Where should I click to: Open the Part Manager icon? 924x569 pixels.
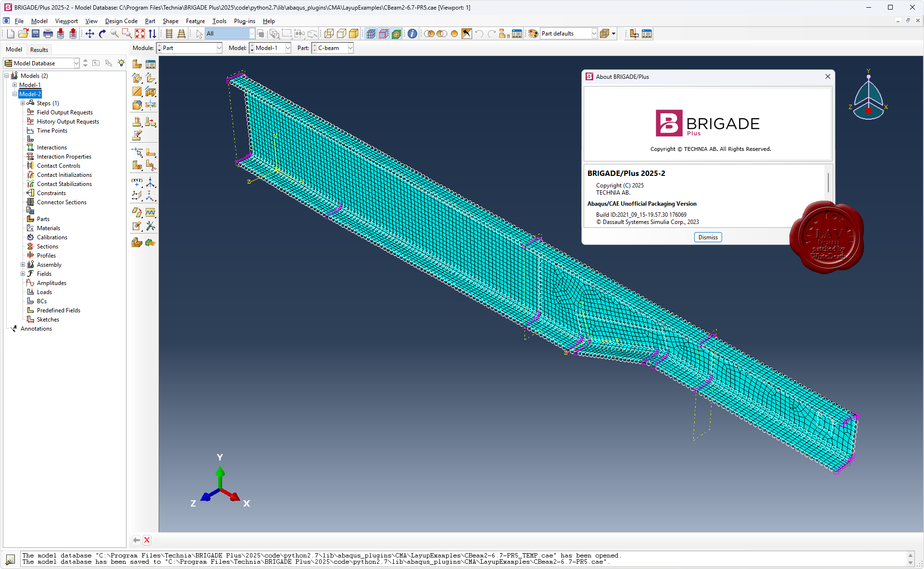click(150, 64)
